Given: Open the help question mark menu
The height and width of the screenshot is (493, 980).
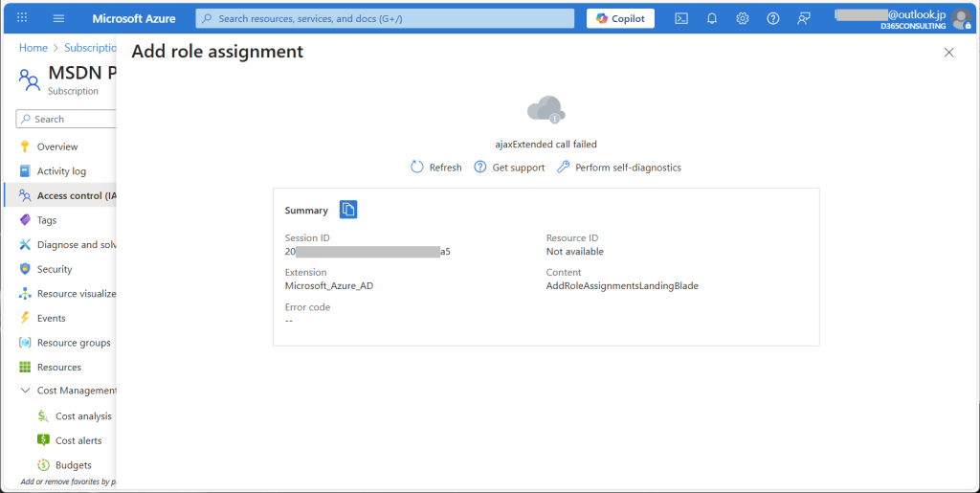Looking at the screenshot, I should click(773, 18).
